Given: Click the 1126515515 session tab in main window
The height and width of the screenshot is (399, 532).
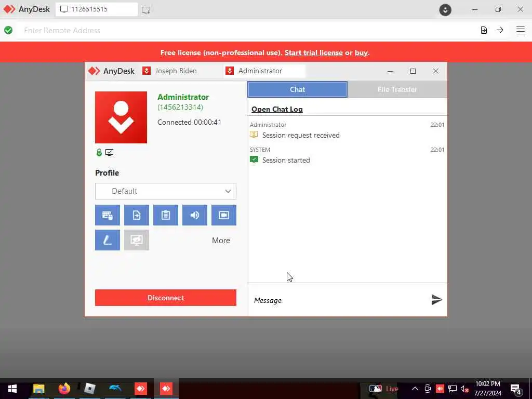Looking at the screenshot, I should tap(97, 9).
